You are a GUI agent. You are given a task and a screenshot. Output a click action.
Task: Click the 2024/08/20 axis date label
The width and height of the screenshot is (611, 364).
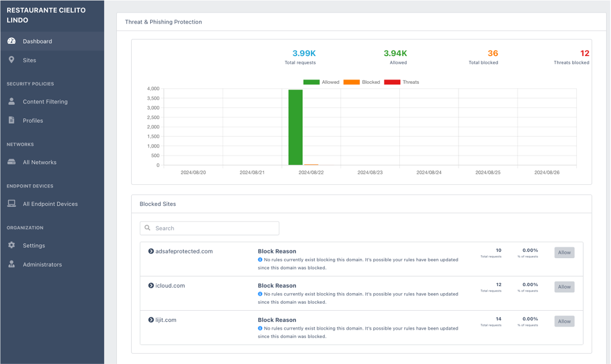coord(193,173)
